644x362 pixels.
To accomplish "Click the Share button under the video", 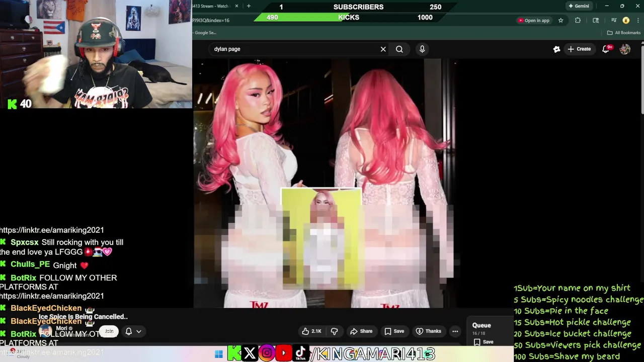I will tap(361, 331).
